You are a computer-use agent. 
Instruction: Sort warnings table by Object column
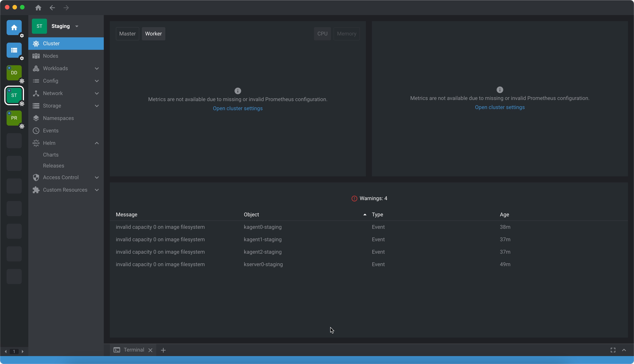coord(251,214)
